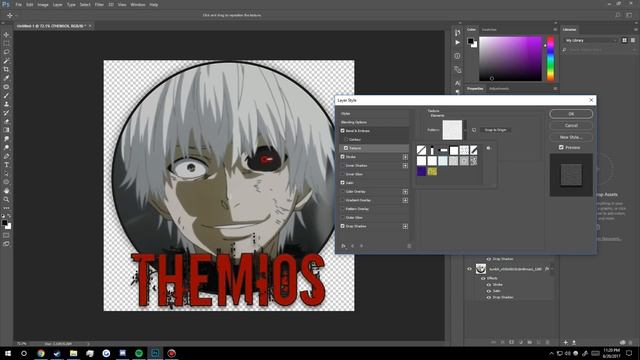Select the Zoom tool

point(6,200)
